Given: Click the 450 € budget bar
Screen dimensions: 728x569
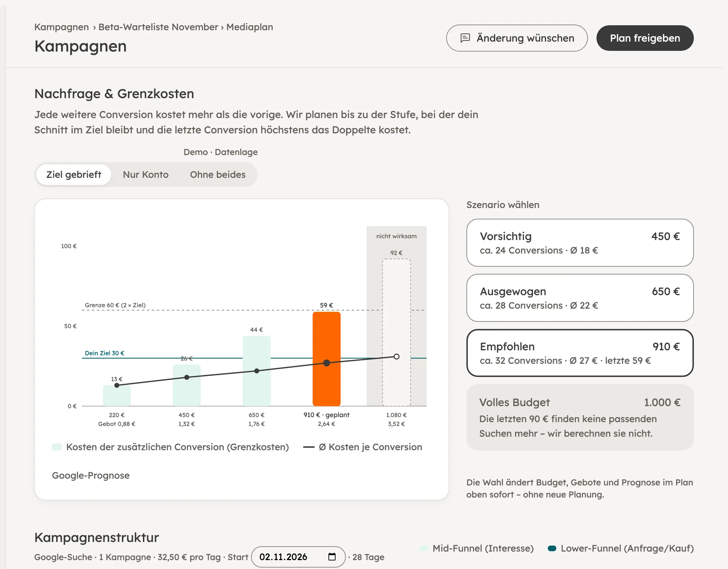Looking at the screenshot, I should pyautogui.click(x=187, y=385).
